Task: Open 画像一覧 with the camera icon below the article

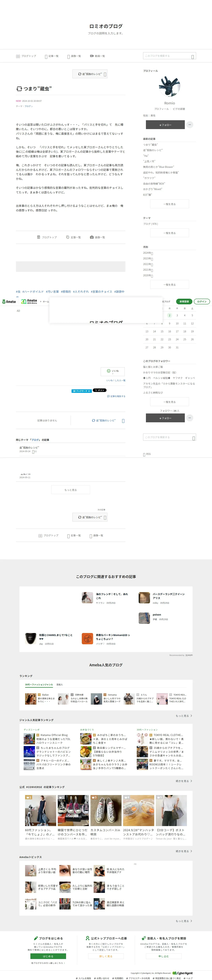Action: click(97, 237)
